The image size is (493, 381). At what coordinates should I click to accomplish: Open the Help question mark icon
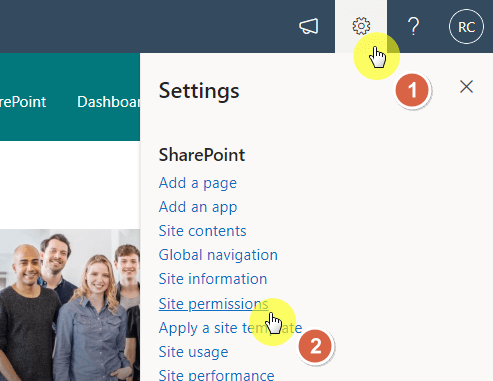tap(413, 26)
